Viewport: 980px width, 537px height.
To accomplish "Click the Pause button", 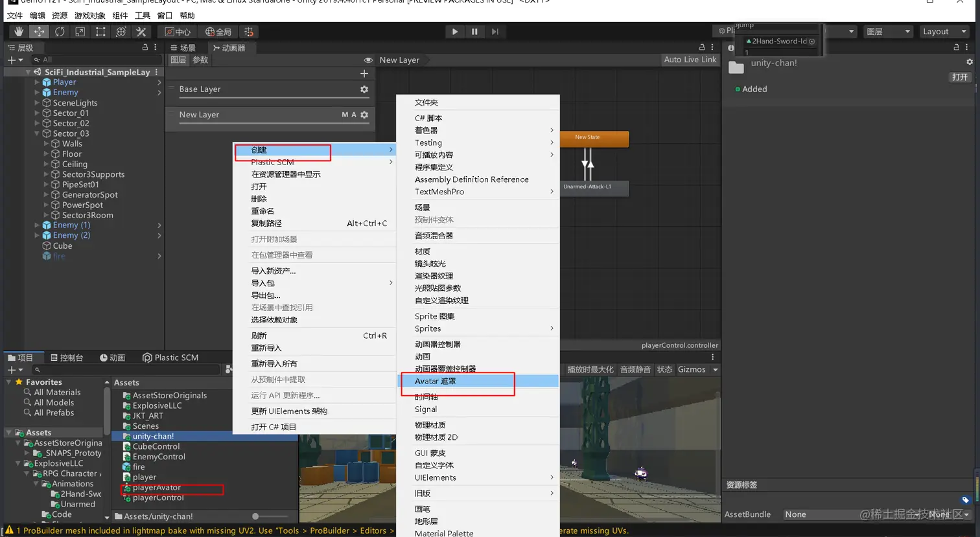I will point(474,32).
